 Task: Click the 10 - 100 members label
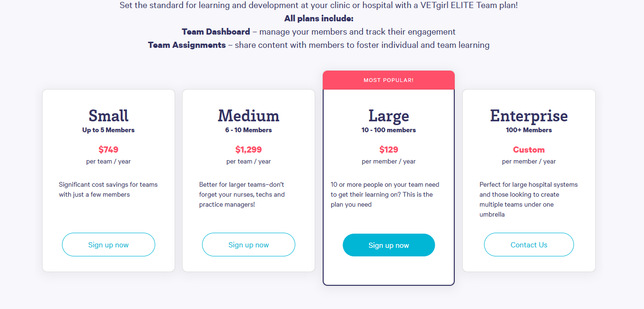coord(388,130)
